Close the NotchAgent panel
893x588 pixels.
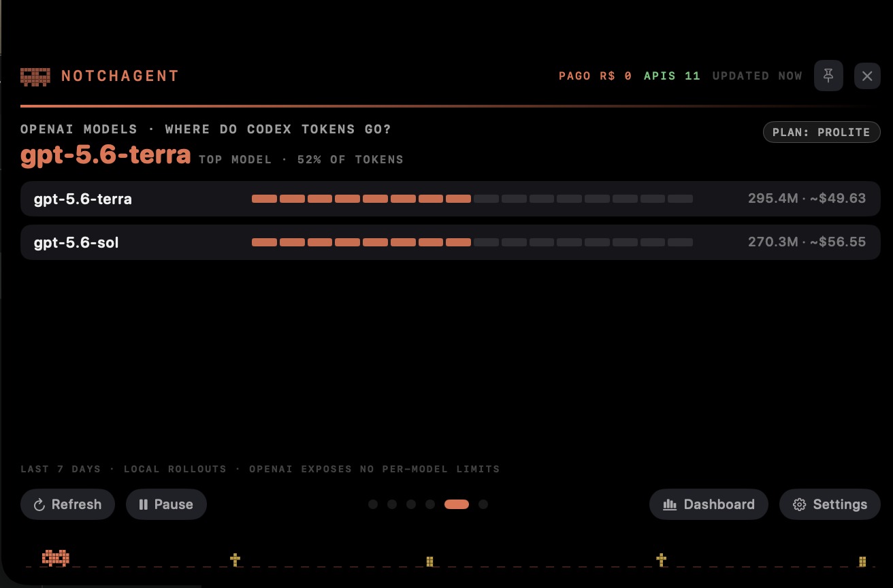[x=867, y=76]
